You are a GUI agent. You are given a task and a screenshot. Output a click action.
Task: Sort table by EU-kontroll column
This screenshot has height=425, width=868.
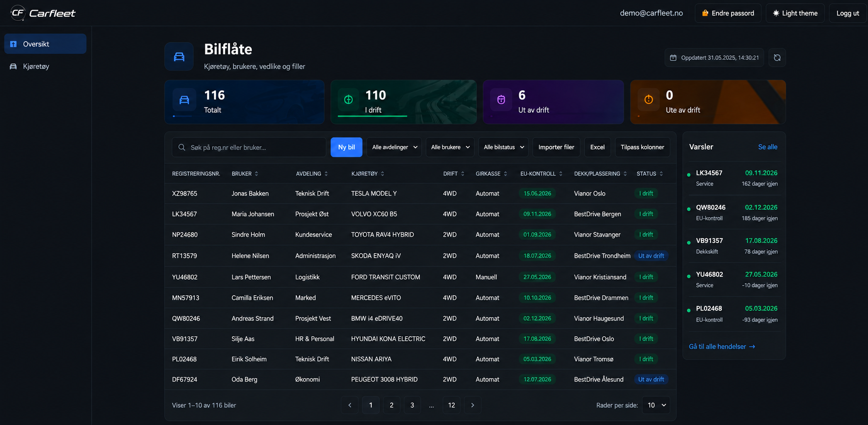click(x=541, y=173)
